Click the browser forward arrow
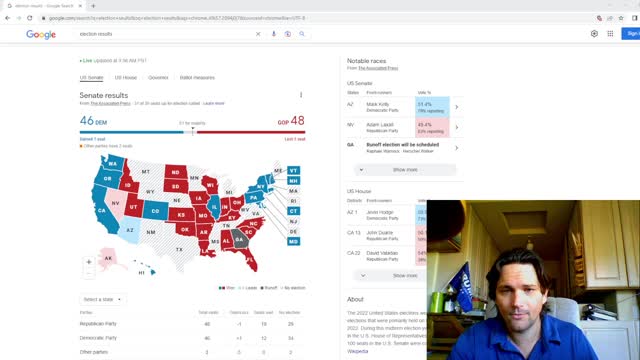 (x=18, y=18)
